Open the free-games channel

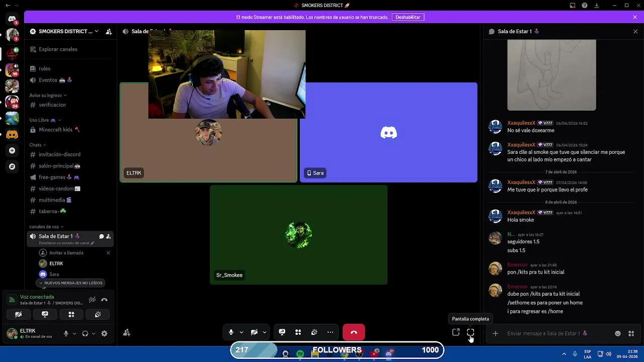(x=70, y=177)
